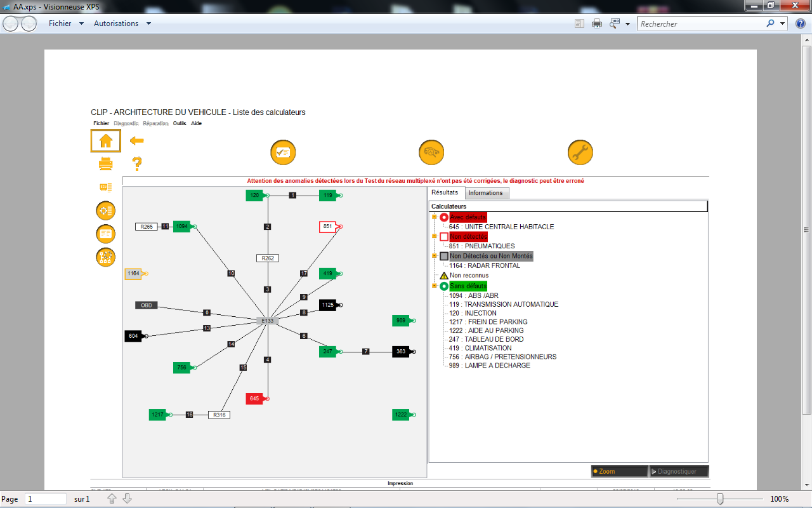Click the orange CLIP home icon

pos(105,140)
